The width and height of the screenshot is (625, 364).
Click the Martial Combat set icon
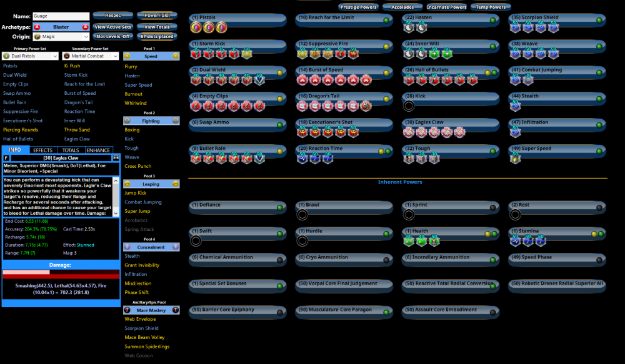(x=67, y=56)
